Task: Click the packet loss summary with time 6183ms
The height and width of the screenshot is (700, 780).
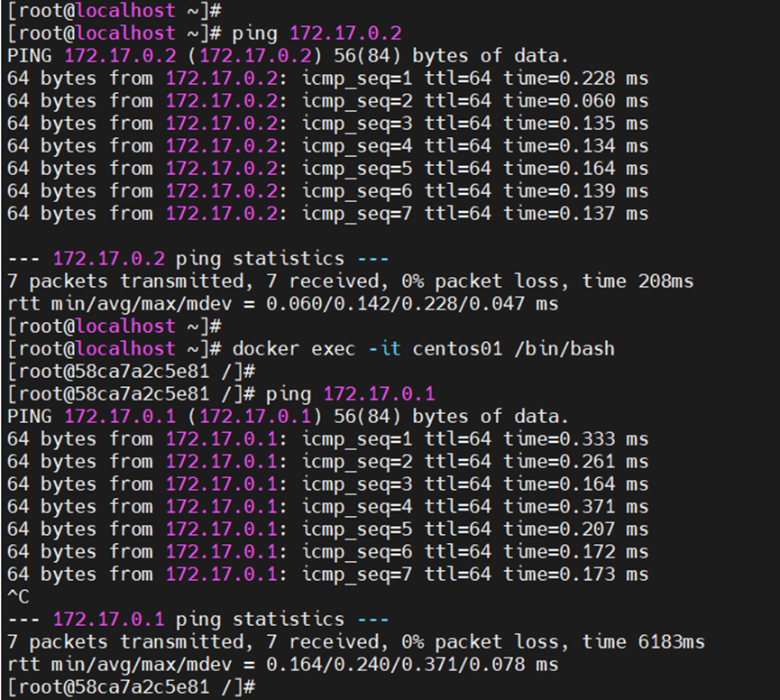Action: [x=356, y=641]
